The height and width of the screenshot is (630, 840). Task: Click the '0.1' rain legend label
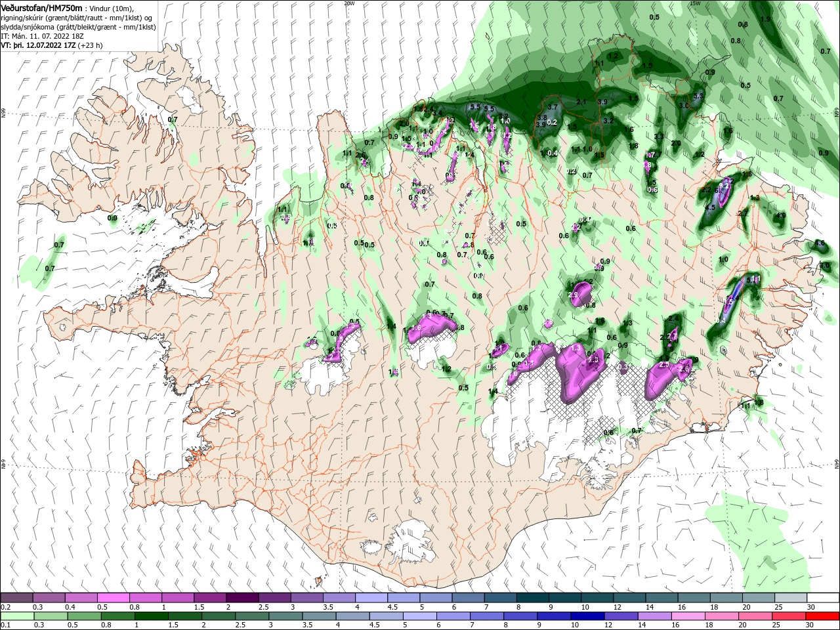(x=5, y=625)
